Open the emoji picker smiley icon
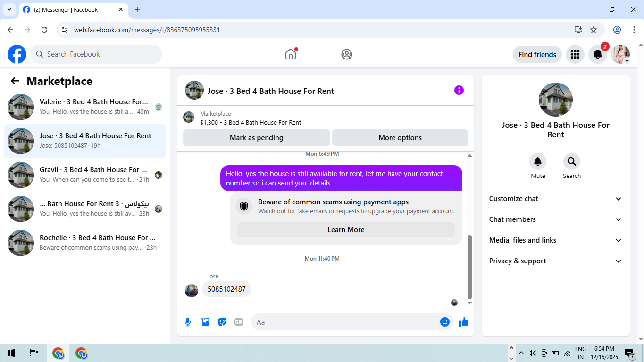Image resolution: width=644 pixels, height=362 pixels. tap(445, 322)
